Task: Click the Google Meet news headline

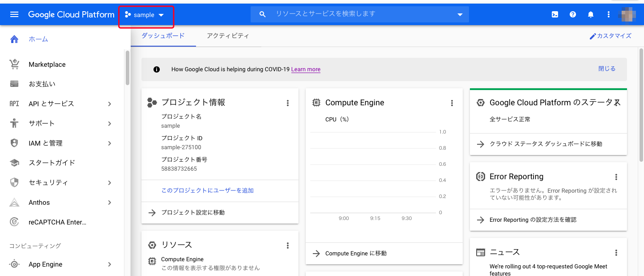Action: tap(548, 270)
